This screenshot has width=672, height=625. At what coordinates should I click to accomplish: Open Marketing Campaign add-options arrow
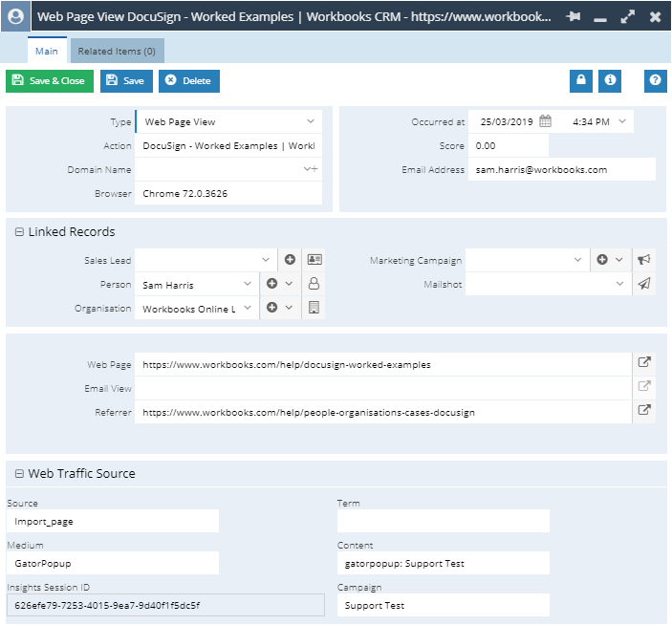click(x=618, y=260)
